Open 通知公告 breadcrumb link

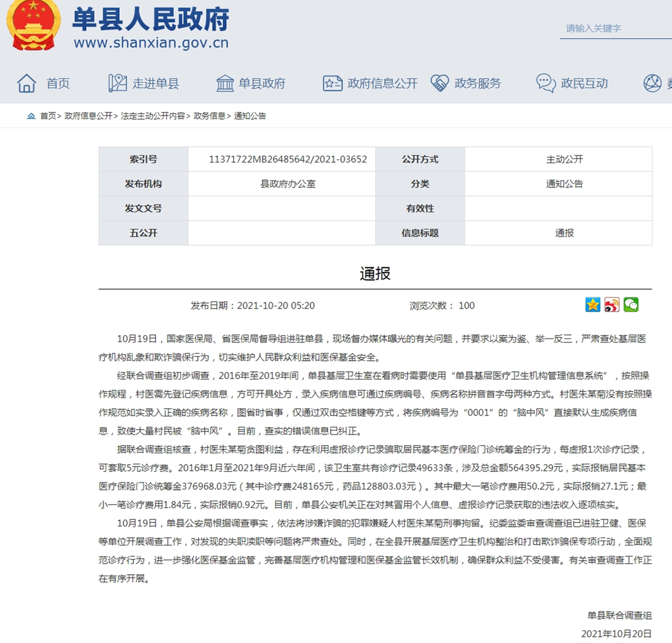250,116
